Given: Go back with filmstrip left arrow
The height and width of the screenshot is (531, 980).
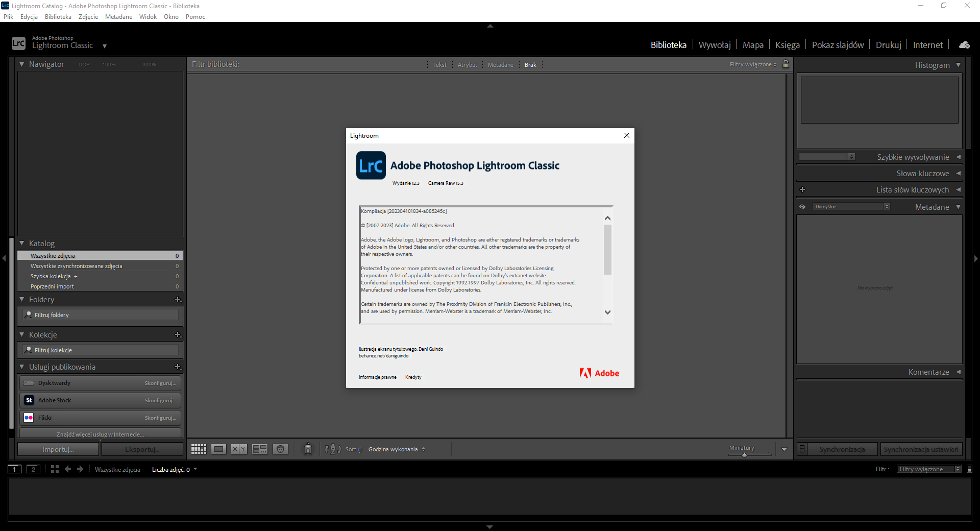Looking at the screenshot, I should point(68,469).
